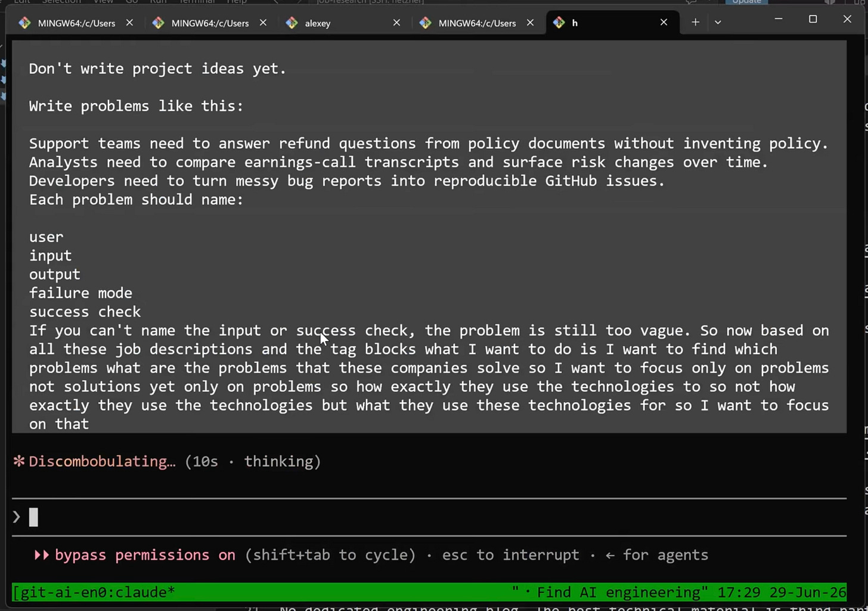Image resolution: width=868 pixels, height=611 pixels.
Task: Minimize the terminal window
Action: click(x=778, y=19)
